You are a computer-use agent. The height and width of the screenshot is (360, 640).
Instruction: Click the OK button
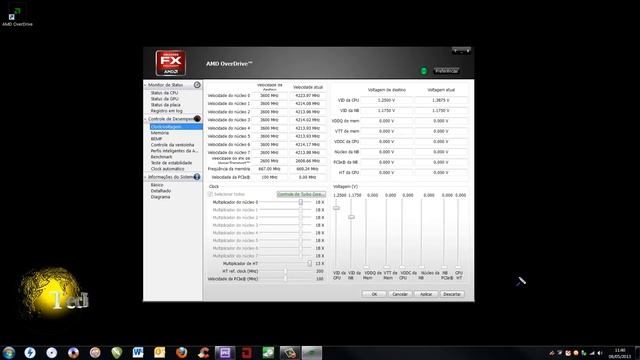(374, 294)
